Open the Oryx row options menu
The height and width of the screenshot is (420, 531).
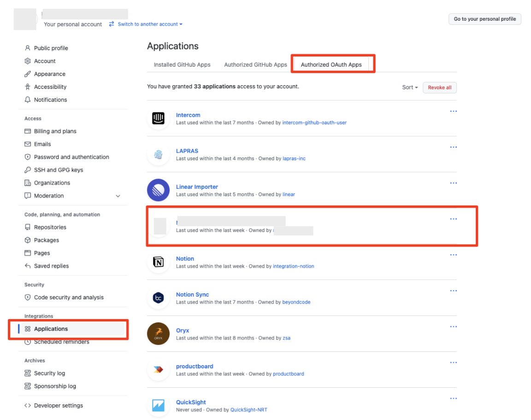[x=454, y=327]
